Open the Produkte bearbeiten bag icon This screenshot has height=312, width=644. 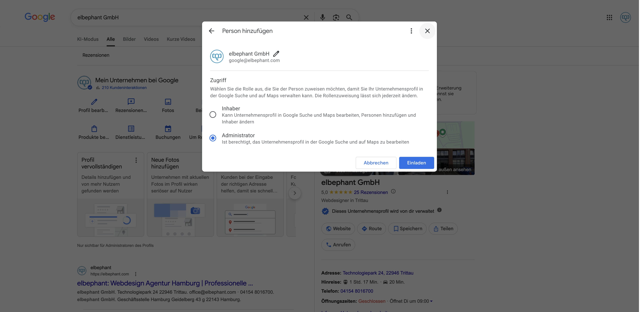(x=94, y=129)
